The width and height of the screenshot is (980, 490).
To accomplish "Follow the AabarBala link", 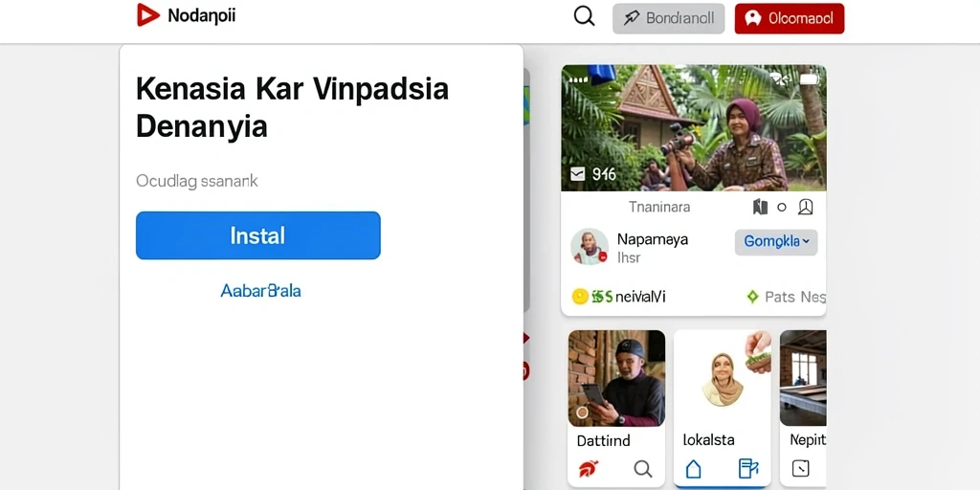I will pos(260,291).
